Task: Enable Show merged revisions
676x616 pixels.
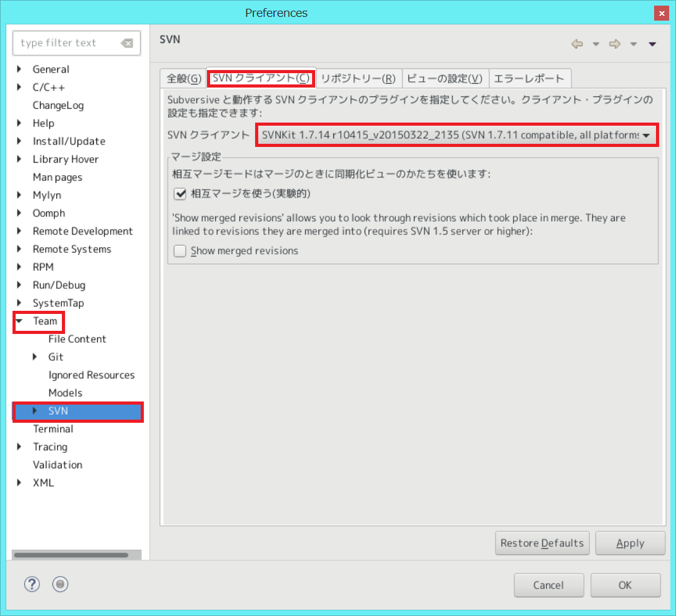Action: tap(179, 251)
